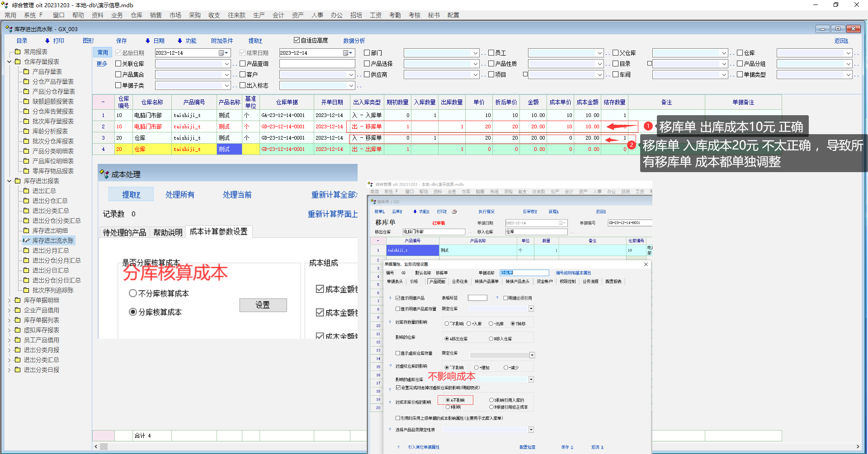
Task: Click the 库存进出流水账 open report icon
Action: click(x=26, y=240)
